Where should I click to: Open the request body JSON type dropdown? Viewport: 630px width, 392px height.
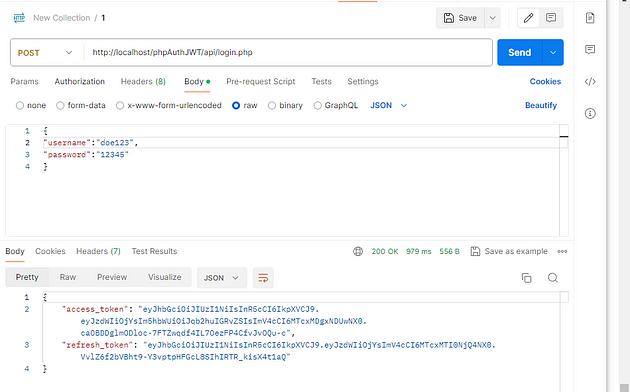(x=388, y=106)
